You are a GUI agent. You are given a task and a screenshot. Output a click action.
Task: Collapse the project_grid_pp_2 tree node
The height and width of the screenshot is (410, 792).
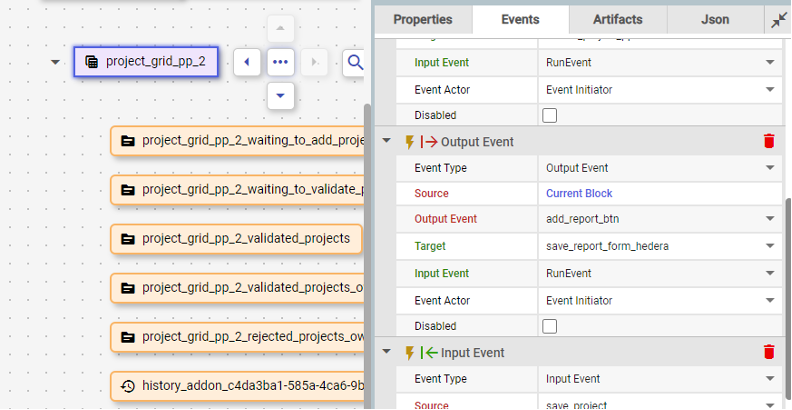55,62
